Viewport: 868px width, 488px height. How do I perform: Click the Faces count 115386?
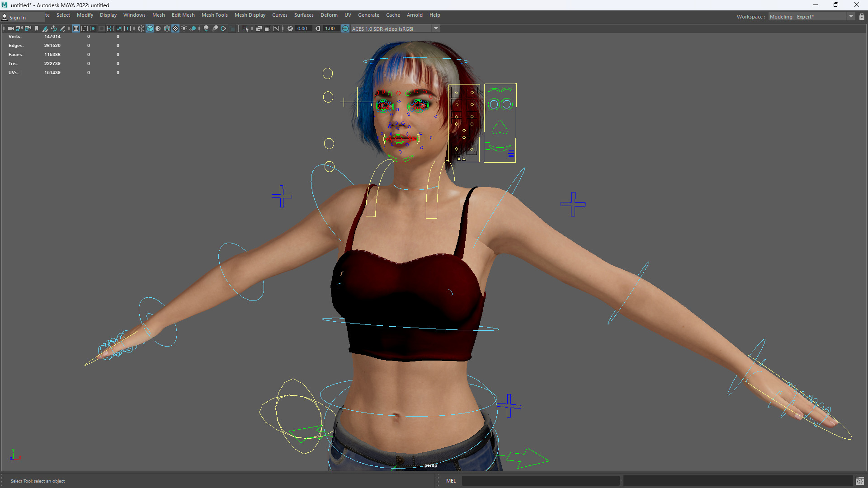[52, 55]
